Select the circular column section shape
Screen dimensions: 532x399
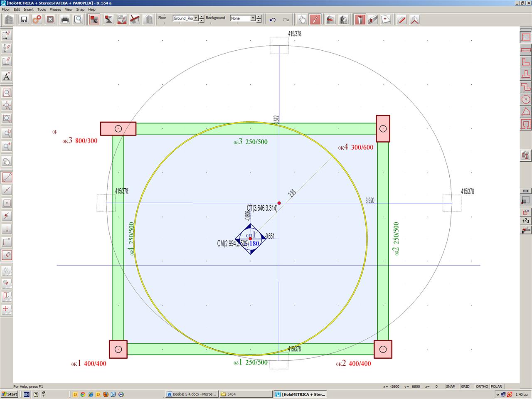[x=526, y=99]
